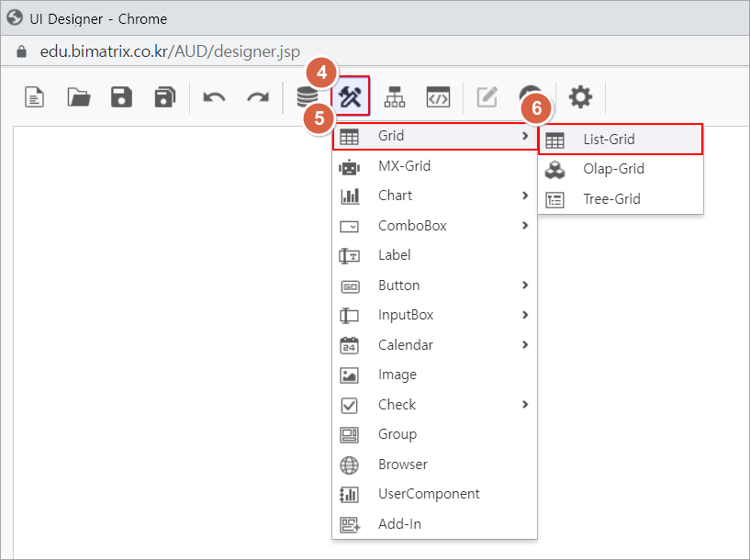Image resolution: width=750 pixels, height=560 pixels.
Task: Open settings via the gear icon
Action: tap(580, 96)
